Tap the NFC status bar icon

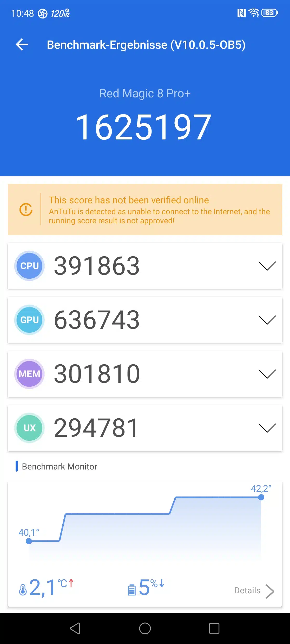pyautogui.click(x=242, y=13)
